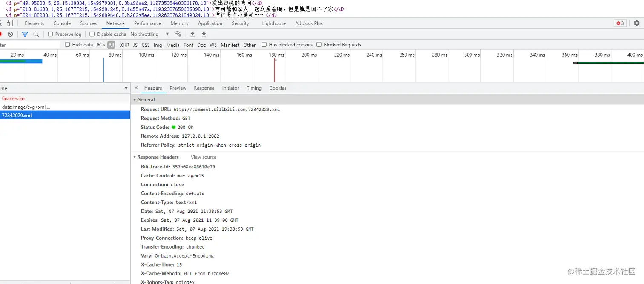Open the Preview sub-tab
This screenshot has width=644, height=284.
click(178, 88)
